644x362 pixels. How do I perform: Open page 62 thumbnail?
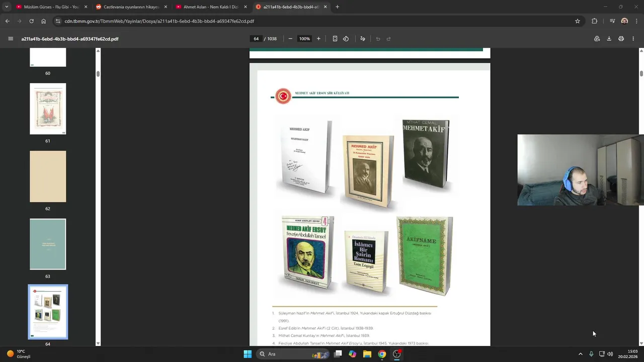coord(48,176)
